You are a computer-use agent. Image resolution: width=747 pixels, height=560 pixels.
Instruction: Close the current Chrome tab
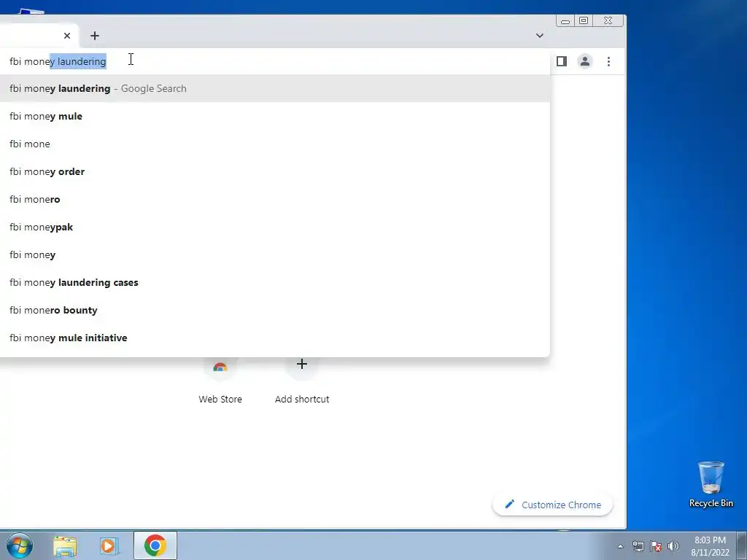[66, 36]
